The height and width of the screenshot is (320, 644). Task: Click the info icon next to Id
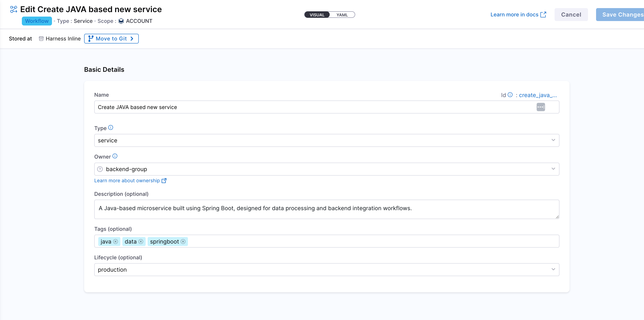(510, 95)
